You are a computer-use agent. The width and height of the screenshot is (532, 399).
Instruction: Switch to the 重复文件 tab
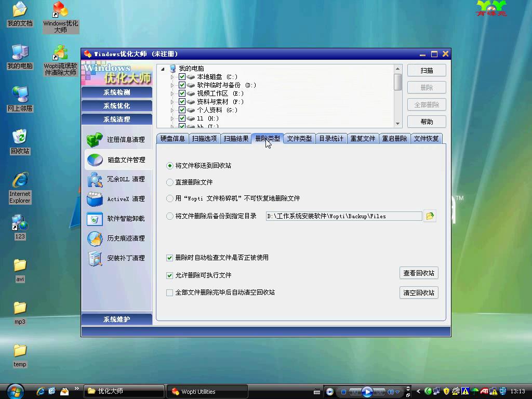(363, 138)
